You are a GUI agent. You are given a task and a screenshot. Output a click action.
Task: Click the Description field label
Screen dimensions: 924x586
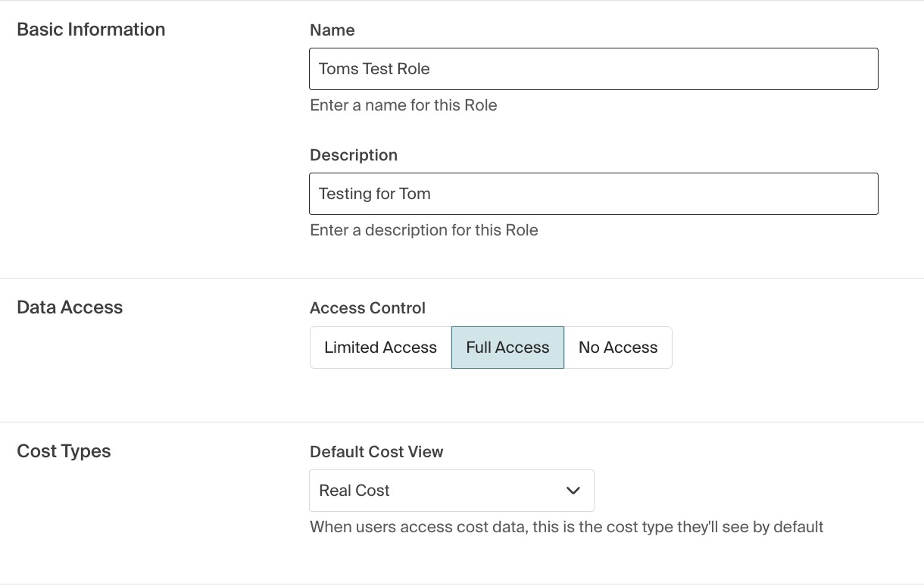point(354,155)
